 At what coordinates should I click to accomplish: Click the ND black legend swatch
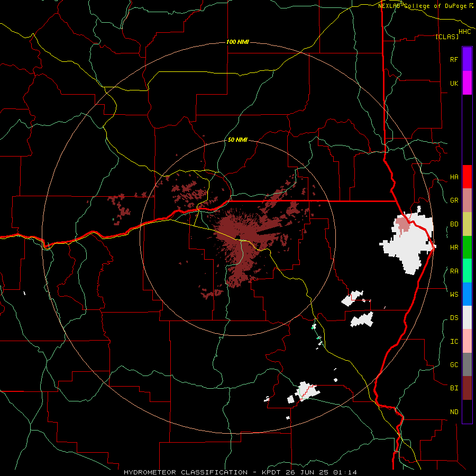(467, 411)
